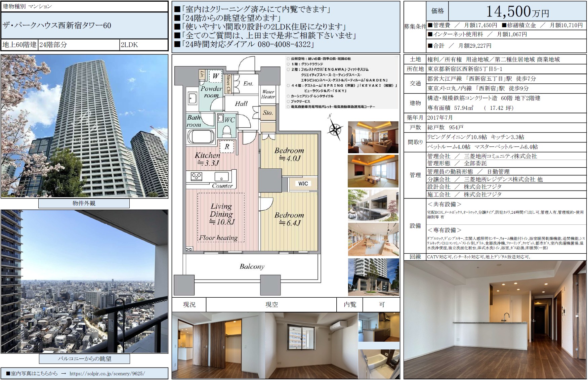Click the 物件外観 caption label

tap(84, 203)
